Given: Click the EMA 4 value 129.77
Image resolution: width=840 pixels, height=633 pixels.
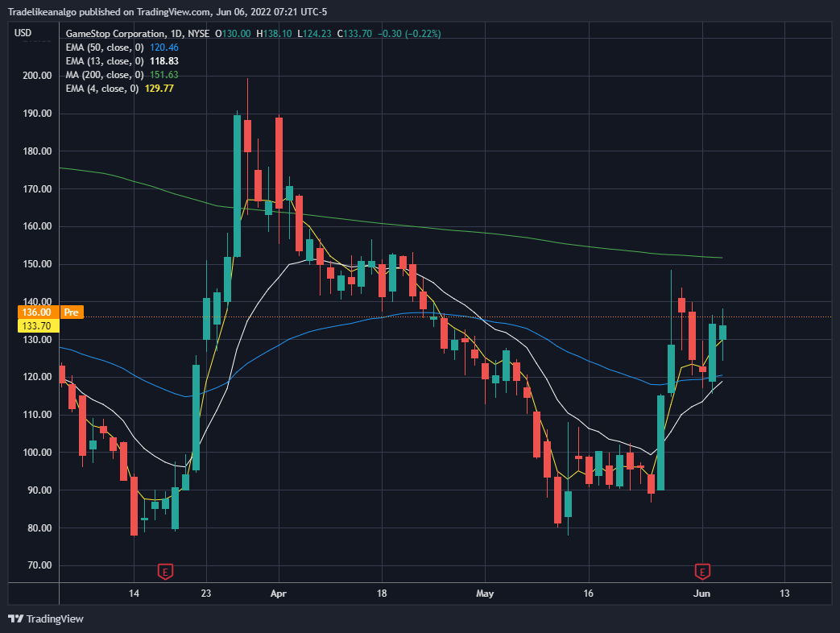Looking at the screenshot, I should coord(159,89).
